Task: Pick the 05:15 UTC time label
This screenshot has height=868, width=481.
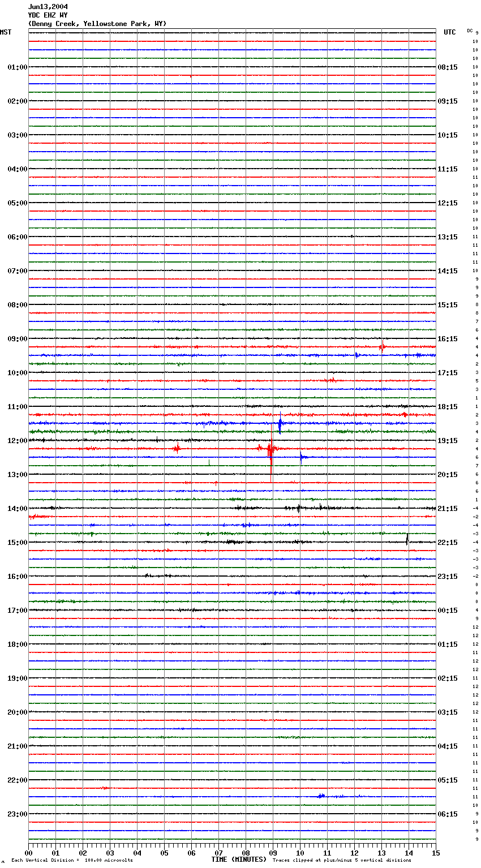Action: point(448,780)
